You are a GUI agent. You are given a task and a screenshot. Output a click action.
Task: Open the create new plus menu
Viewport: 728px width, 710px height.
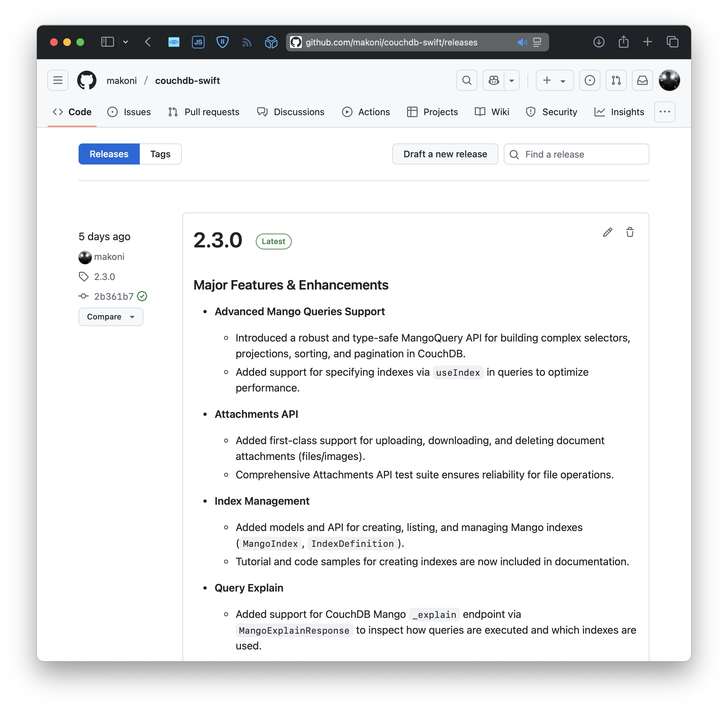coord(555,80)
